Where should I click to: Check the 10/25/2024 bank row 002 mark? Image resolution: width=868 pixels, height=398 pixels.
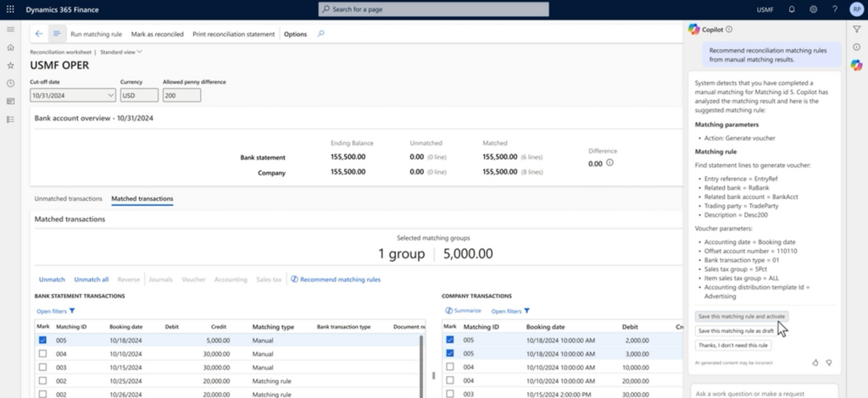pos(42,381)
